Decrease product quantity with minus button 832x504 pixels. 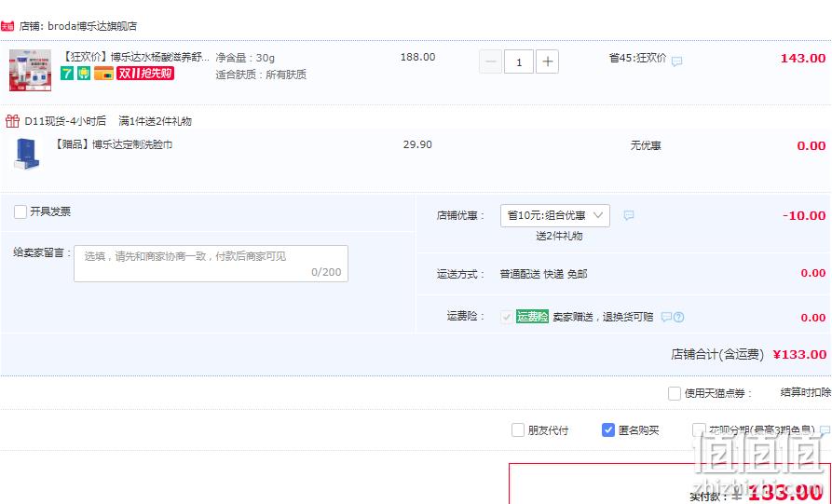[490, 62]
